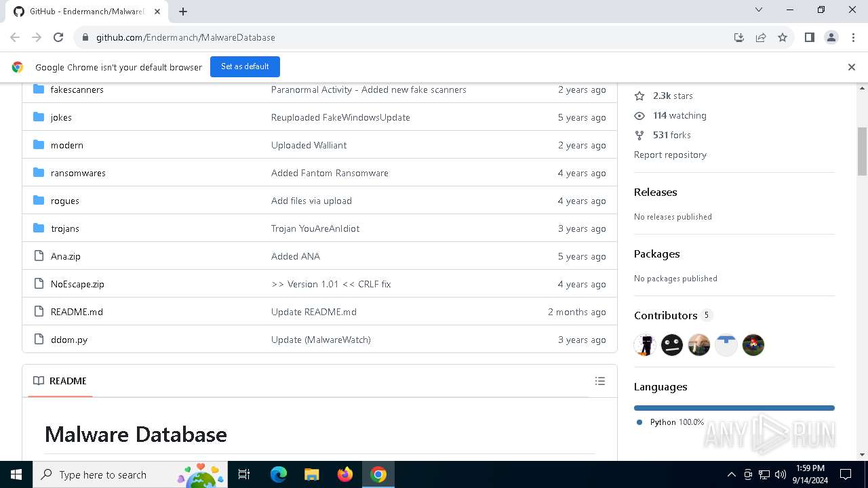Open the second contributor avatar with face
Viewport: 868px width, 488px height.
[672, 345]
